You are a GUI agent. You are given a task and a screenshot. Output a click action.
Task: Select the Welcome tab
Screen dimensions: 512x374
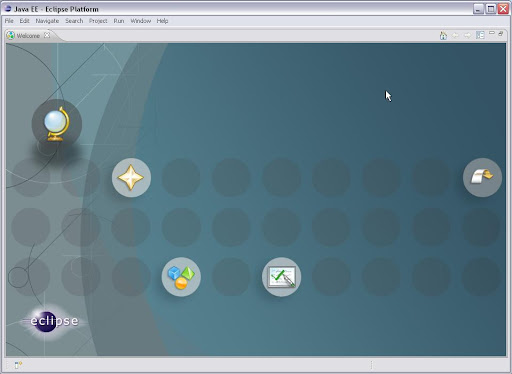coord(28,36)
